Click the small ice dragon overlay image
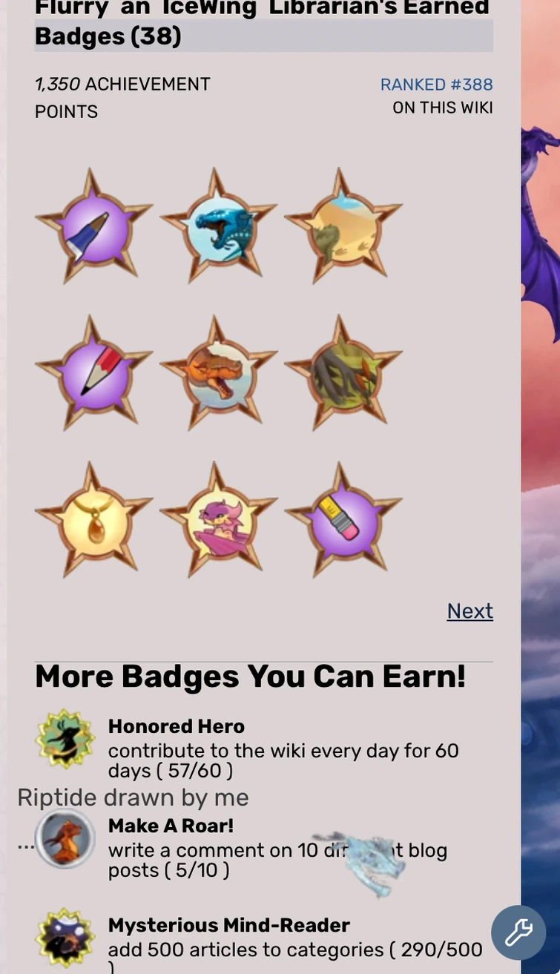 pos(362,864)
